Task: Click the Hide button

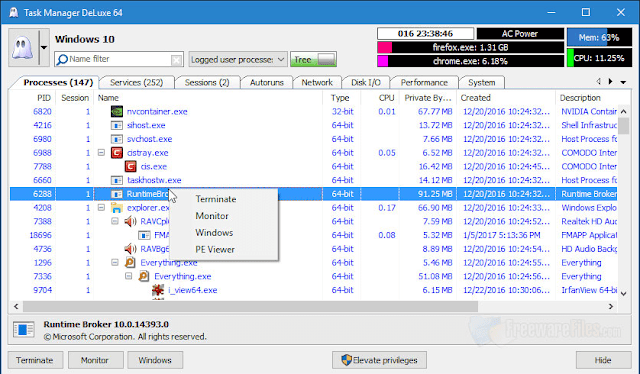Action: 603,360
